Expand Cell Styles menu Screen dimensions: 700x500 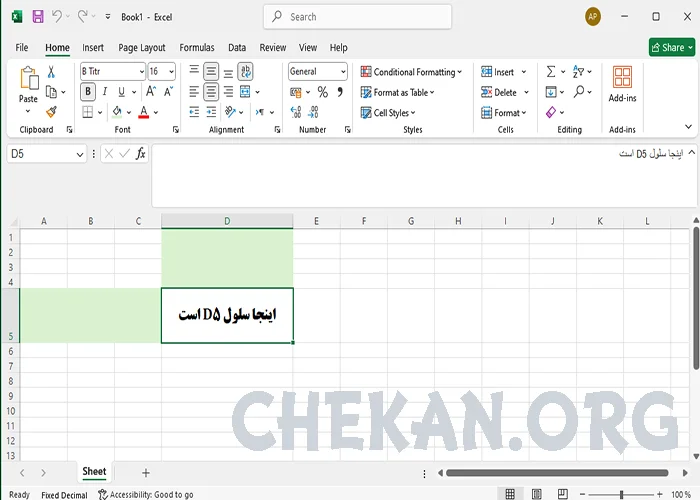coord(388,112)
